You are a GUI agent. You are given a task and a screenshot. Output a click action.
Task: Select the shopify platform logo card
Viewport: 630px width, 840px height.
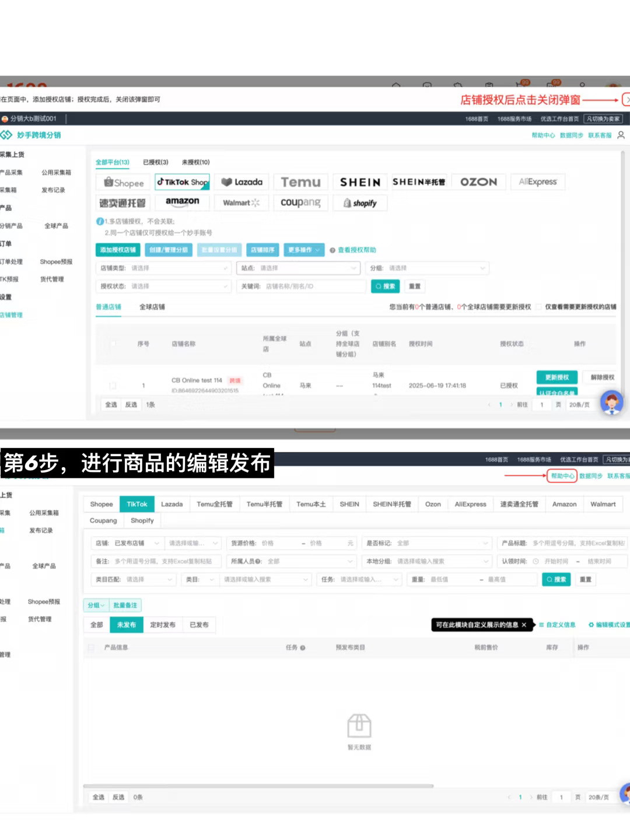tap(360, 202)
